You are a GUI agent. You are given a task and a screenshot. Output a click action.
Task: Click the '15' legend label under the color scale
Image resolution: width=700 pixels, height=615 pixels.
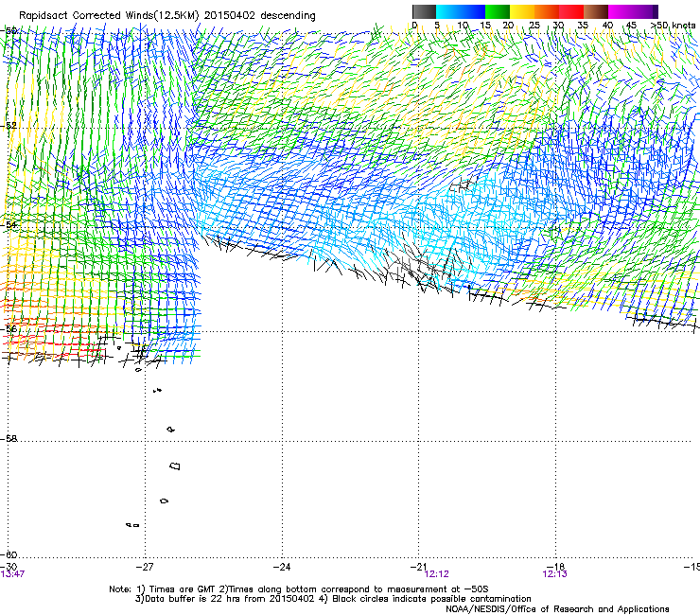[485, 26]
